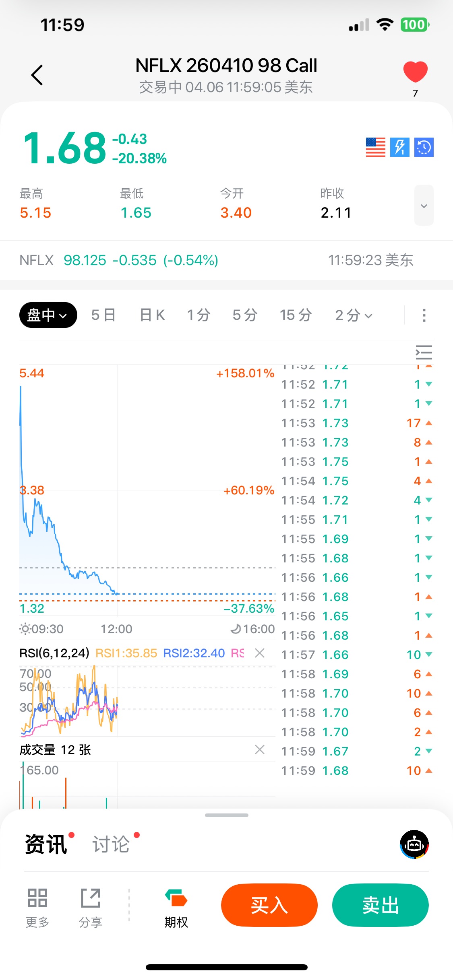Open the AI robot assistant icon
453x980 pixels.
(x=414, y=844)
